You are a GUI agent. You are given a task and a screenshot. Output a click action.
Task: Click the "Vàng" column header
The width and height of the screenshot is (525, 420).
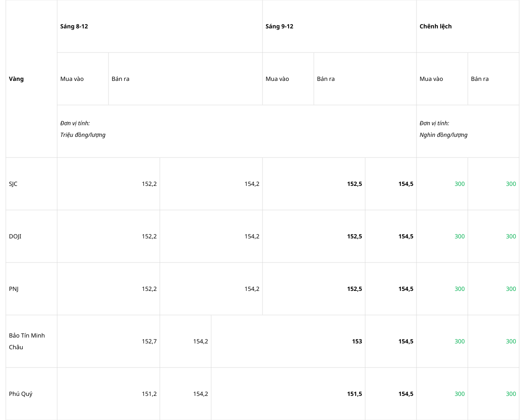[x=16, y=79]
